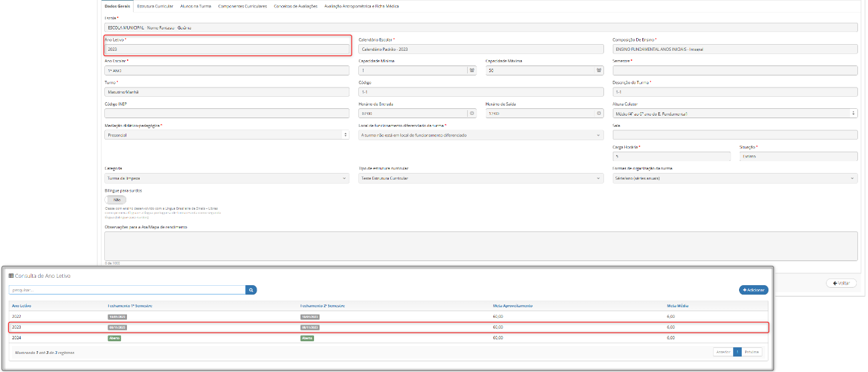Select the 2022 row in the table
868x372 pixels.
pyautogui.click(x=388, y=317)
